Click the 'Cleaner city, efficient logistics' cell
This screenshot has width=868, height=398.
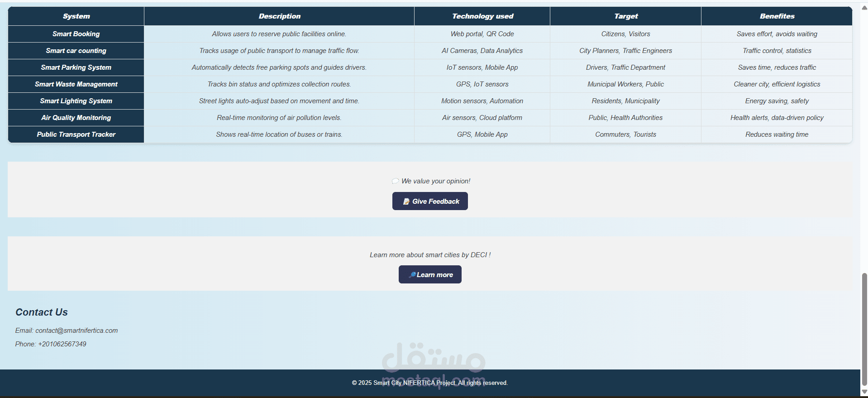pyautogui.click(x=777, y=84)
